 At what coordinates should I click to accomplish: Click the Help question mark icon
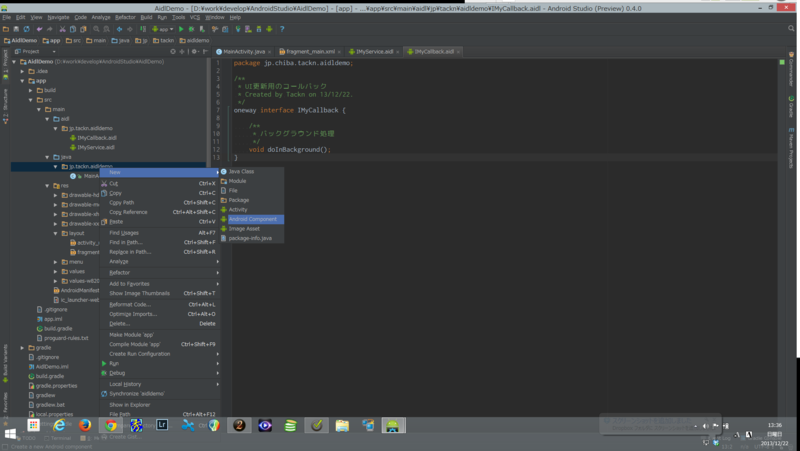(x=282, y=29)
